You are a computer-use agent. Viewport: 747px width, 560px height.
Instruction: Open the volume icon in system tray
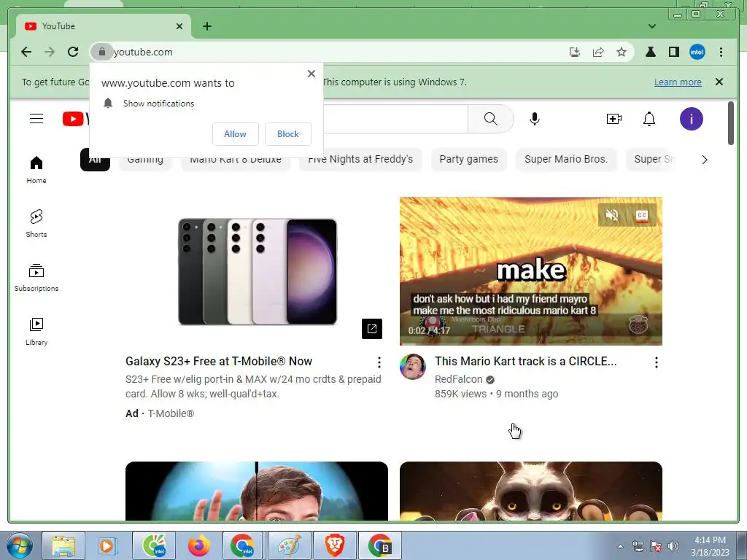tap(673, 546)
